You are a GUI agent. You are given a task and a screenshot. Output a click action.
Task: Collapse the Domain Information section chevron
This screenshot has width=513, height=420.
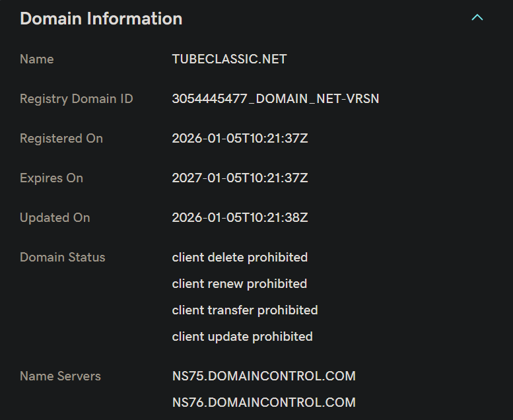tap(477, 18)
